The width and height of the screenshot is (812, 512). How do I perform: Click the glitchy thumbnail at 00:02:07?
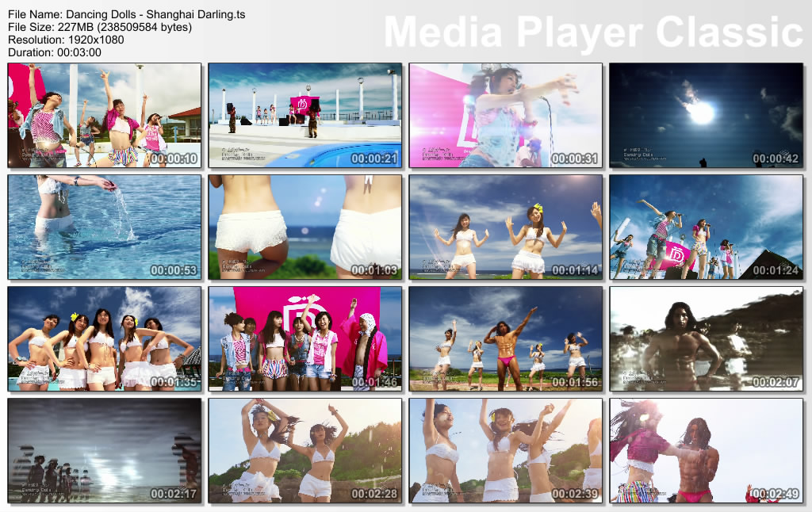(707, 339)
